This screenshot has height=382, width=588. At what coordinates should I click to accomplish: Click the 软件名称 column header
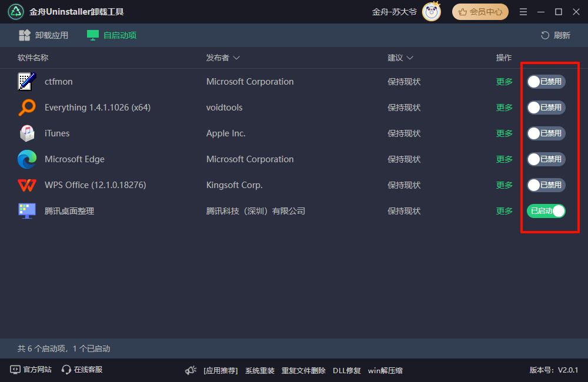click(33, 58)
